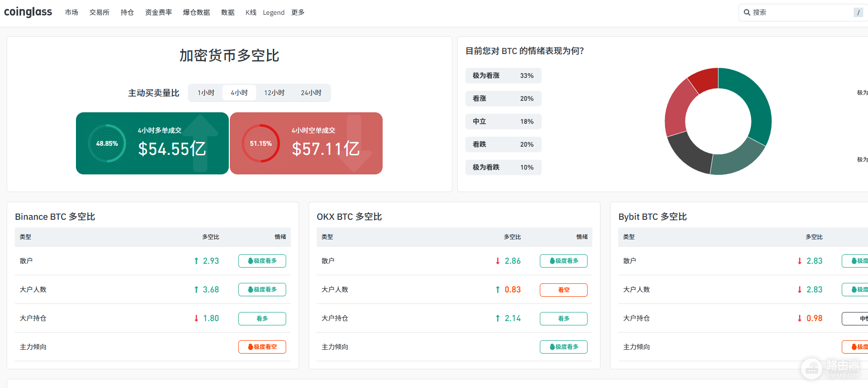Screen dimensions: 868x388
Task: Click the 51.15% short ratio ring
Action: coord(261,143)
